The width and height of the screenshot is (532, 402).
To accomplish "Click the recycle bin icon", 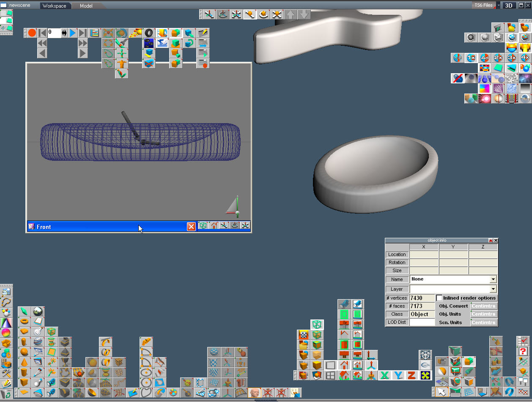I will tap(6, 394).
